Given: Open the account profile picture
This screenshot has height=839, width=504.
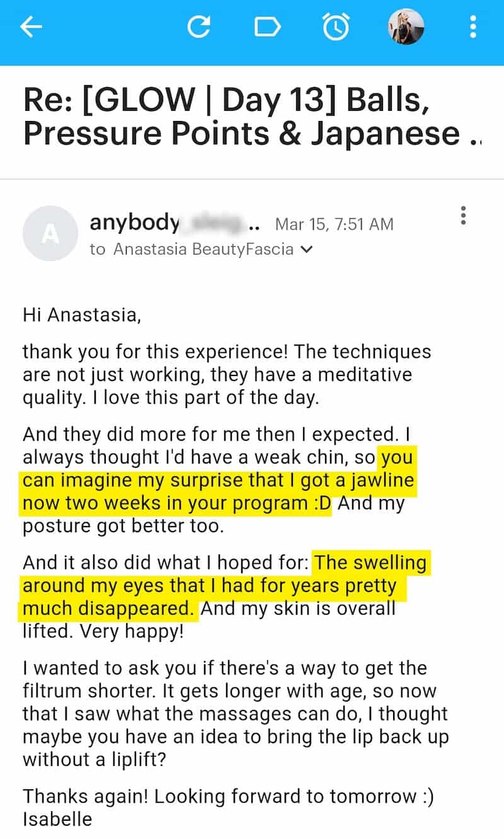Looking at the screenshot, I should [406, 26].
